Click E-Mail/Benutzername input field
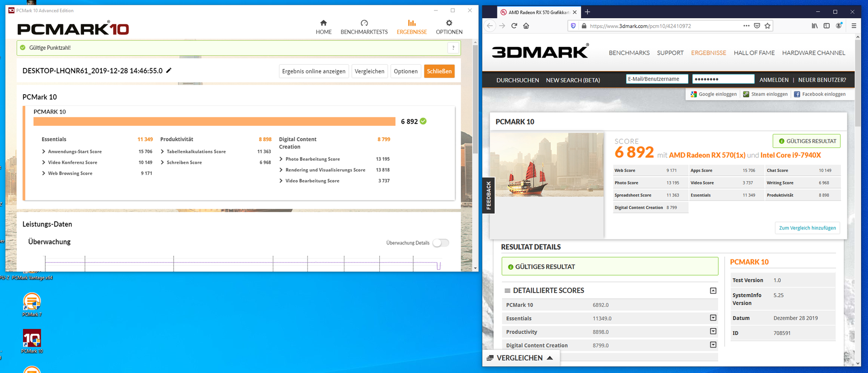 [657, 79]
